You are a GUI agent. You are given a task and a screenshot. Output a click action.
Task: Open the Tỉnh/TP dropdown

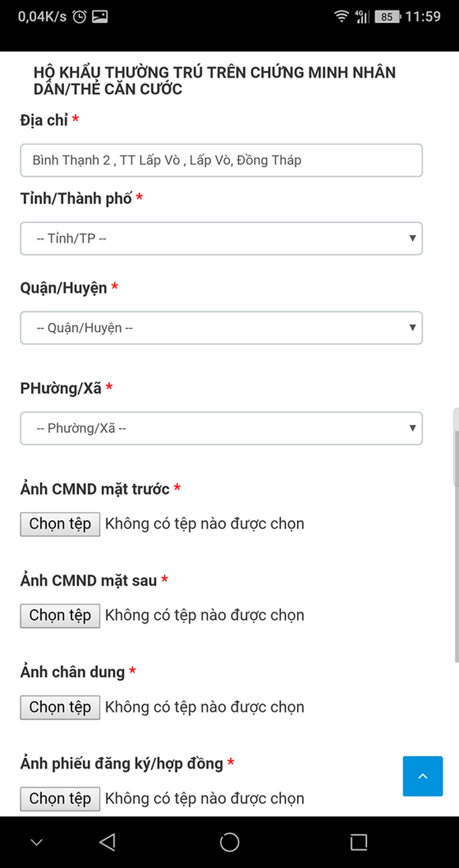point(221,238)
